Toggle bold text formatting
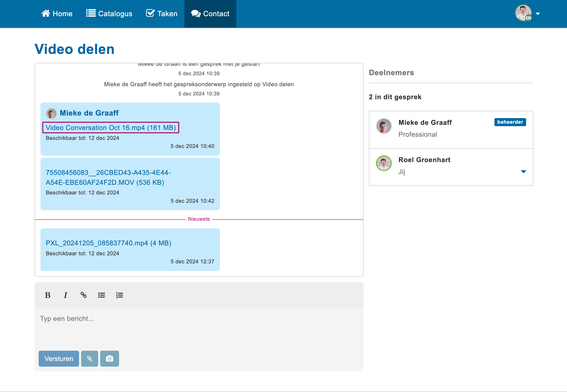 tap(48, 295)
